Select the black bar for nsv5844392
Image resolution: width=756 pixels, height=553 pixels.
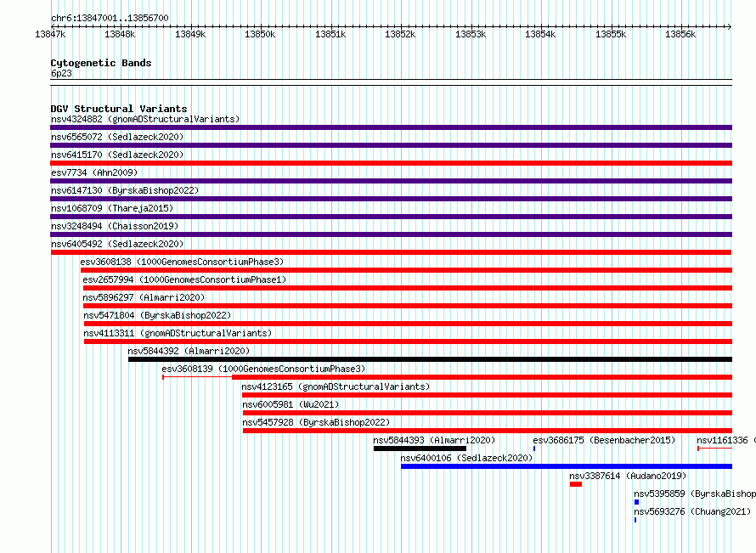430,359
